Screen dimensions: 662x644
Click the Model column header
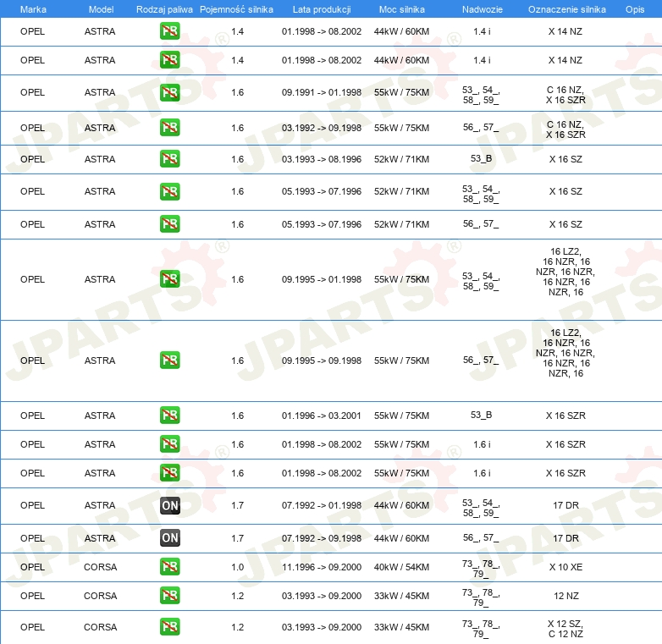pos(101,9)
